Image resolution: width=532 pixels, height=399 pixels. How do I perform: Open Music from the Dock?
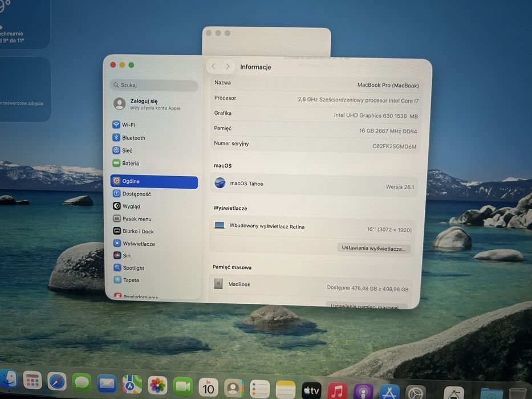[337, 392]
